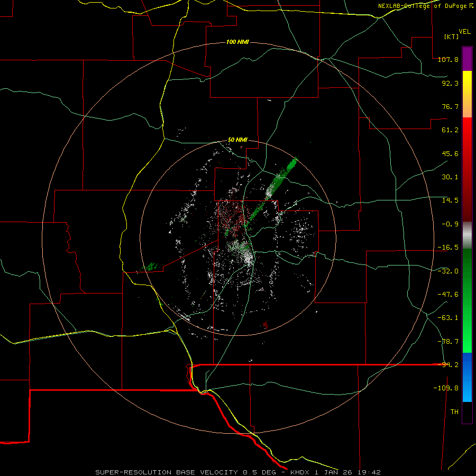The height and width of the screenshot is (476, 476).
Task: Click the 61.2 legend value
Action: [x=450, y=130]
